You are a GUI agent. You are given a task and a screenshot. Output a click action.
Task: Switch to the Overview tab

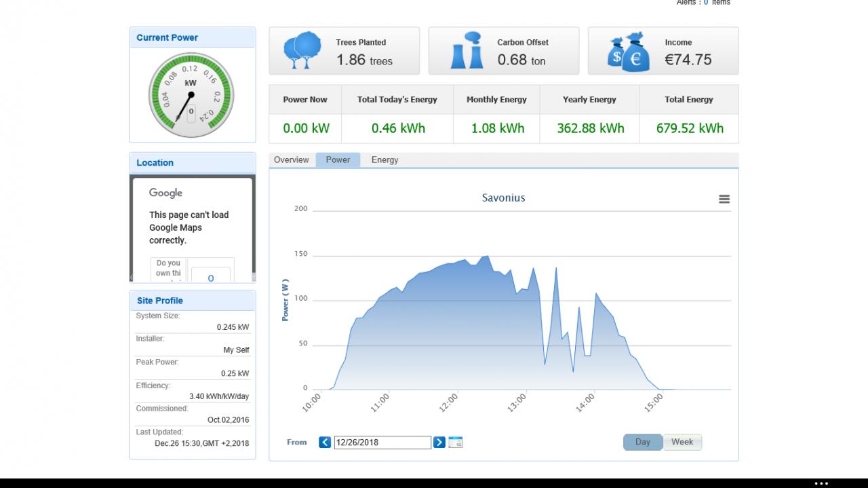(292, 160)
